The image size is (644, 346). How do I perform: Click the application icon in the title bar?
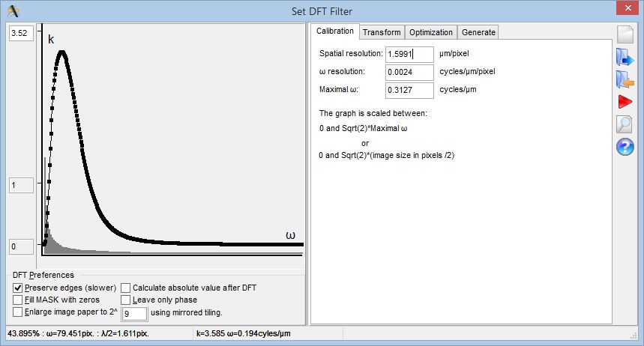pyautogui.click(x=13, y=11)
